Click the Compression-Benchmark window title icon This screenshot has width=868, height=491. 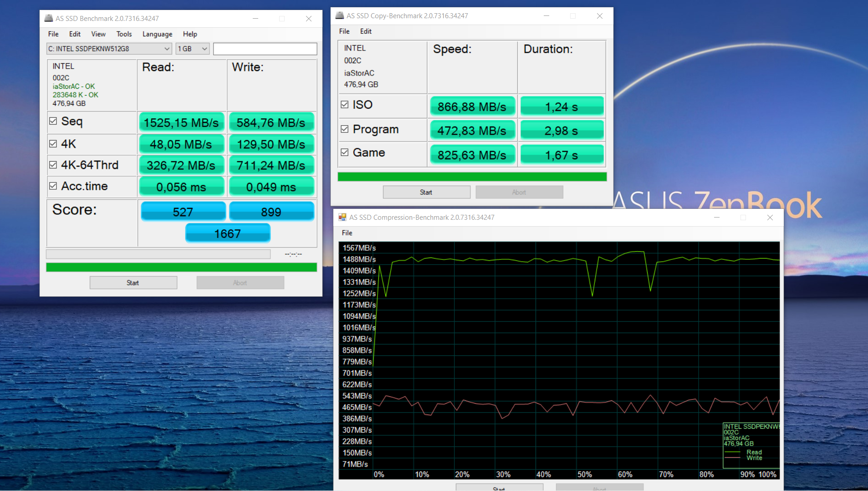(x=342, y=218)
